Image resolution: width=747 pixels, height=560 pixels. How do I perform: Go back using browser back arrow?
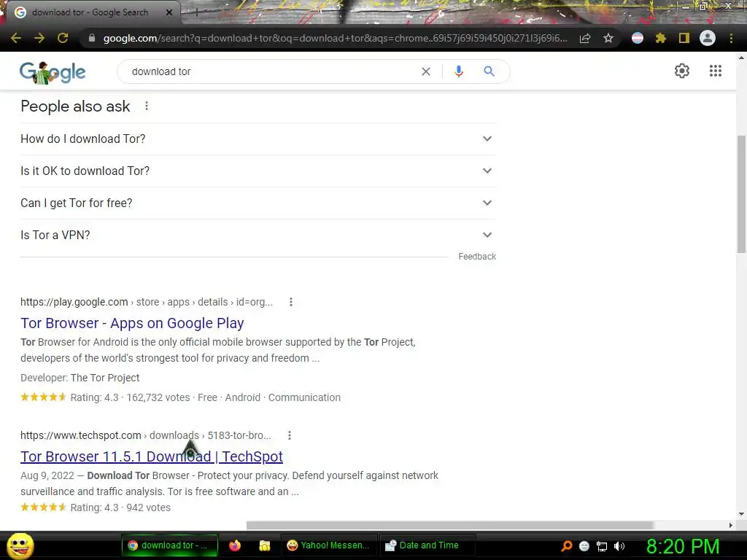16,38
